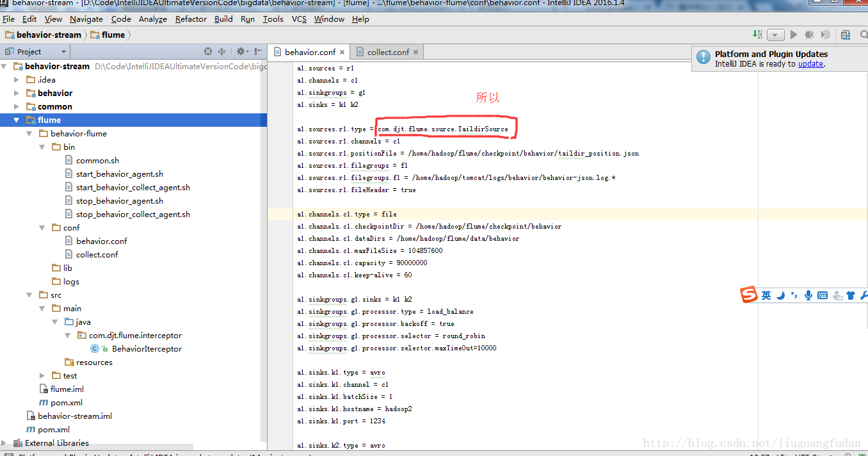Expand the behavior module folder
The image size is (868, 456).
coord(17,93)
